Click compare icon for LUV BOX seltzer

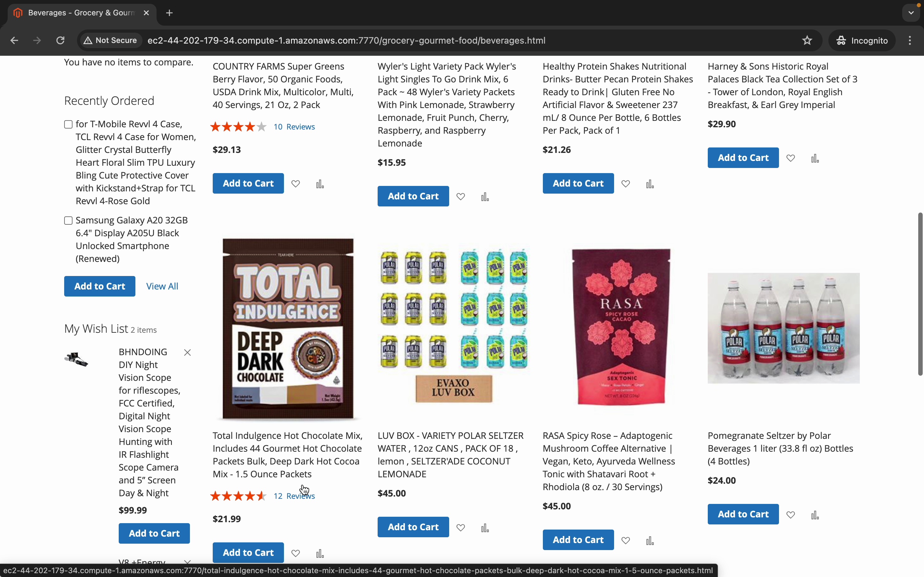(485, 528)
